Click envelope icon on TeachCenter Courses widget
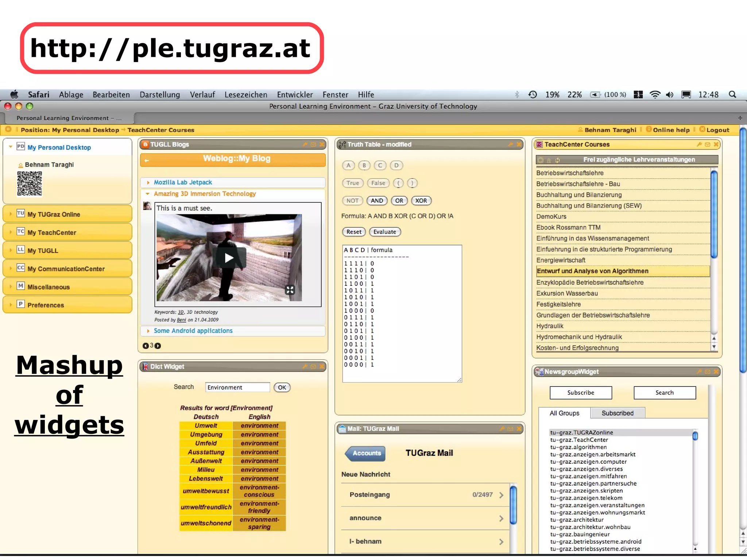 tap(708, 144)
